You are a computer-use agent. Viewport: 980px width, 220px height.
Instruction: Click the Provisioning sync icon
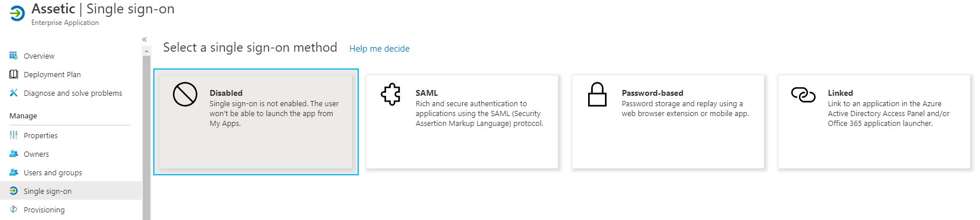point(13,210)
